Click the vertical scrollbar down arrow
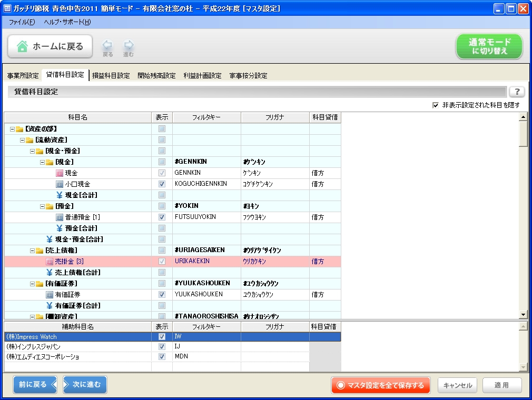The height and width of the screenshot is (400, 532). tap(523, 314)
